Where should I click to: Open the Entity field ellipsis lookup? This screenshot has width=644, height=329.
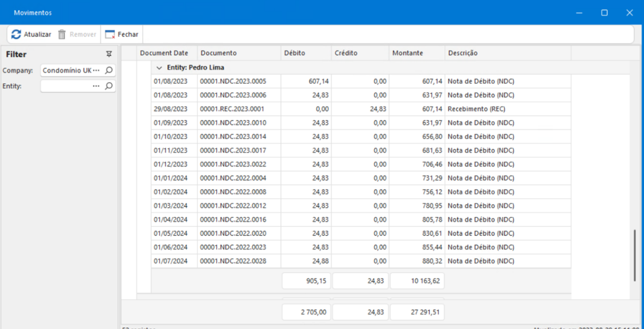96,86
